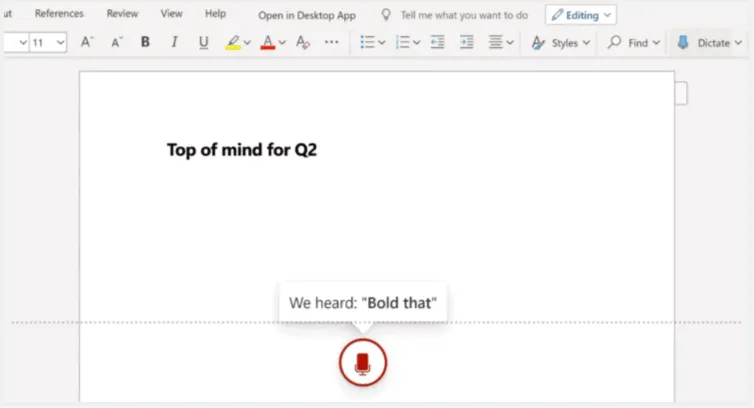754x408 pixels.
Task: Stop dictation with the red microphone button
Action: (362, 362)
